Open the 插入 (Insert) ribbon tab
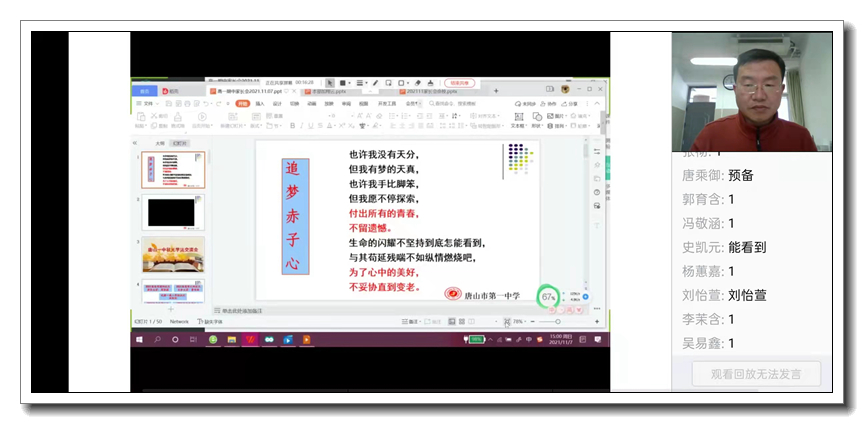Image resolution: width=864 pixels, height=424 pixels. [260, 103]
